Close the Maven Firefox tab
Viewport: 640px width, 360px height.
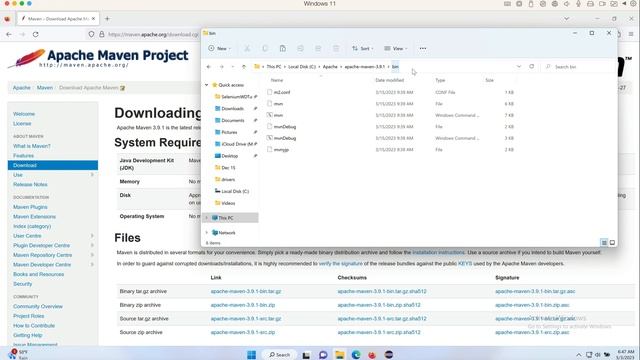pyautogui.click(x=93, y=19)
